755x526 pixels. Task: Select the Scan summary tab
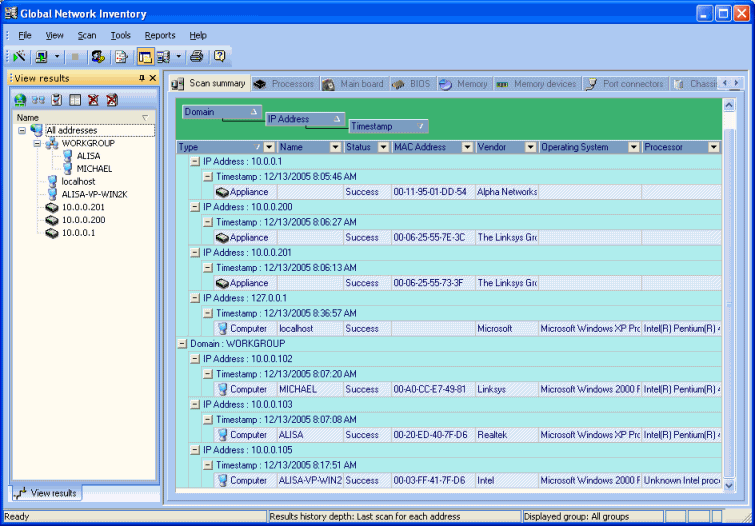tap(210, 83)
